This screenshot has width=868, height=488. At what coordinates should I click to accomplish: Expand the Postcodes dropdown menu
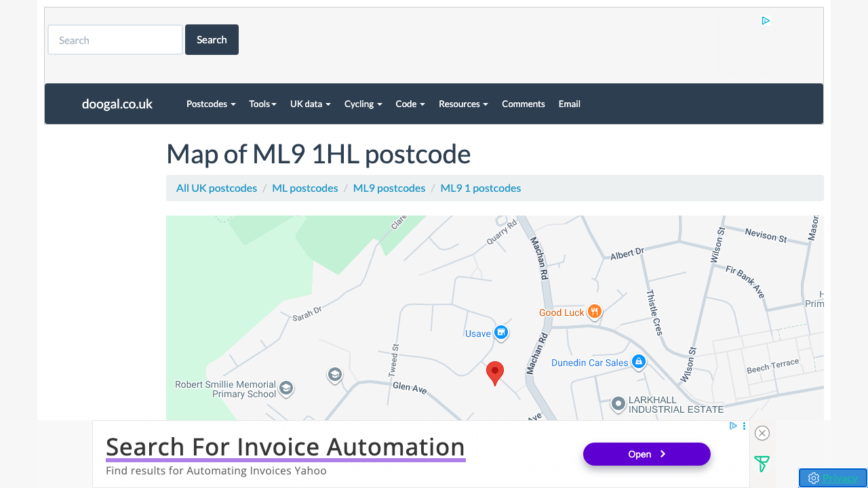211,104
